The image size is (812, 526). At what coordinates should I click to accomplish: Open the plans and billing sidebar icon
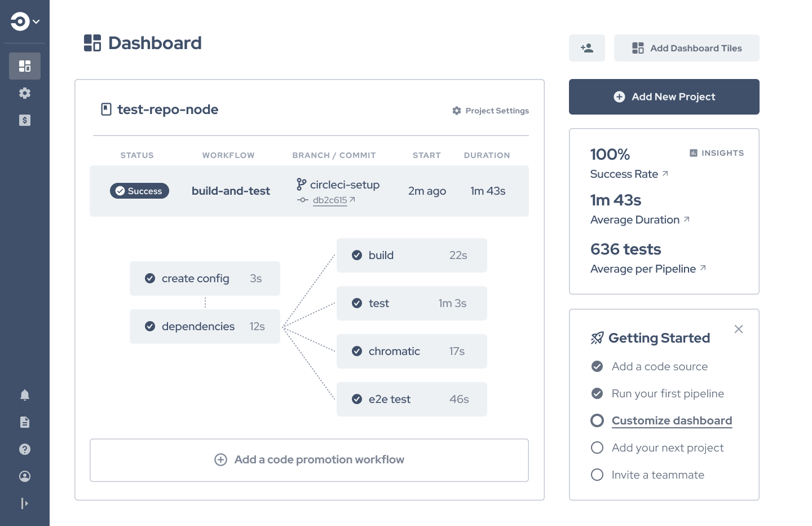[25, 120]
